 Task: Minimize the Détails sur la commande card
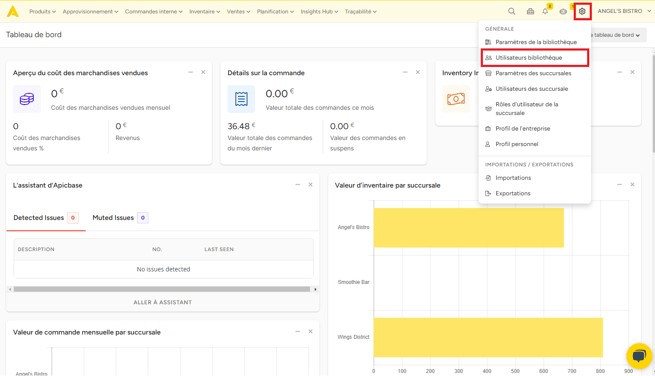tap(405, 72)
